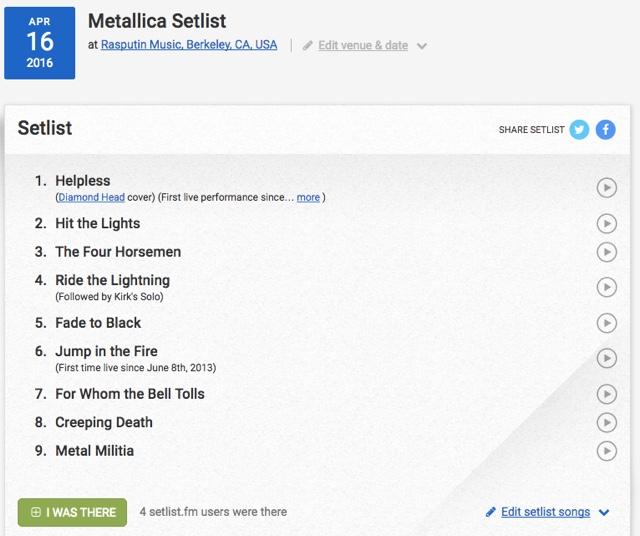The height and width of the screenshot is (536, 640).
Task: Expand the Edit venue & date dropdown arrow
Action: [422, 46]
